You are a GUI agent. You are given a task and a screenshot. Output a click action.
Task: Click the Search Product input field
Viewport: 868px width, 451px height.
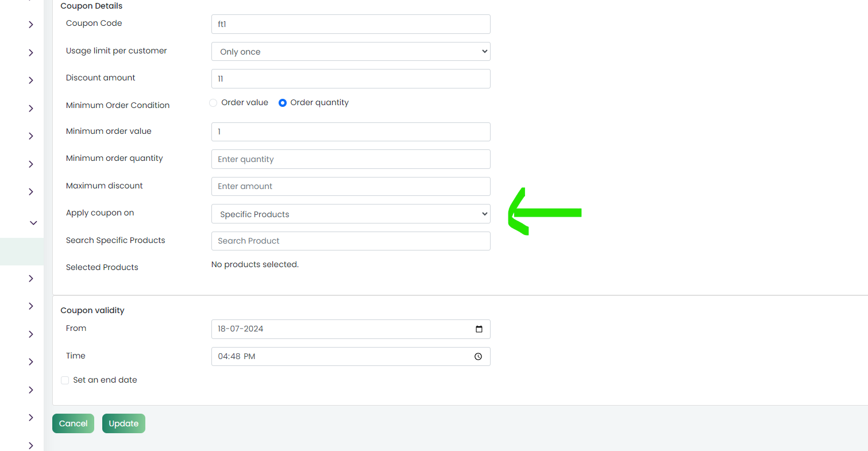pyautogui.click(x=351, y=241)
